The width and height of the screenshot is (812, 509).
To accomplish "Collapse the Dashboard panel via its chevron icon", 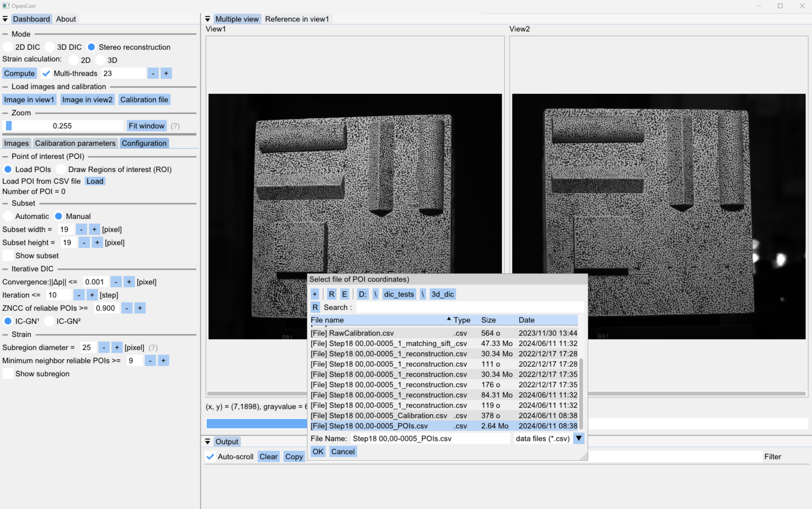I will coord(5,18).
